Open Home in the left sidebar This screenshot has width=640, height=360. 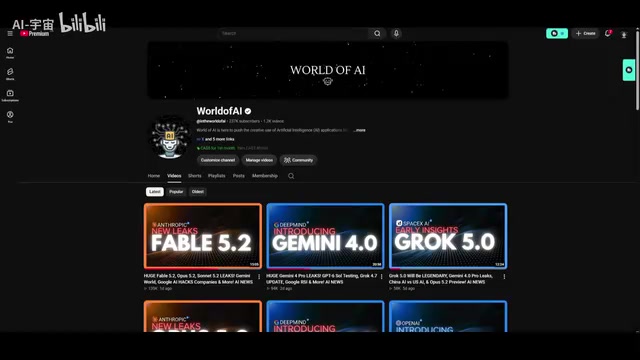pos(10,53)
